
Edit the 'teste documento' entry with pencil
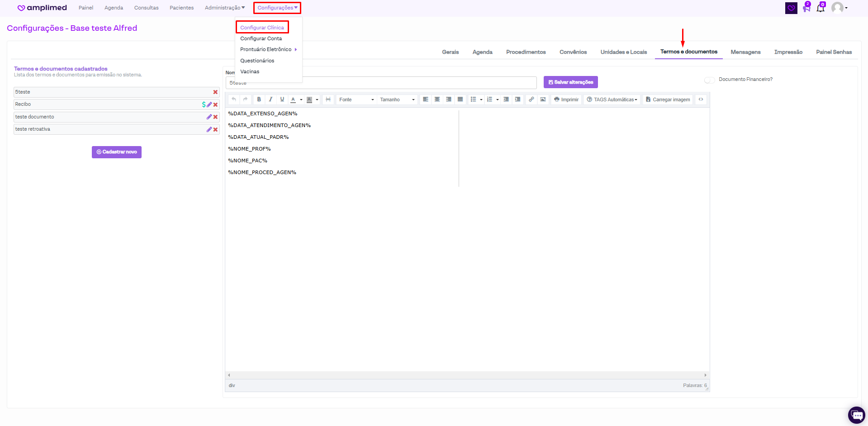coord(209,117)
